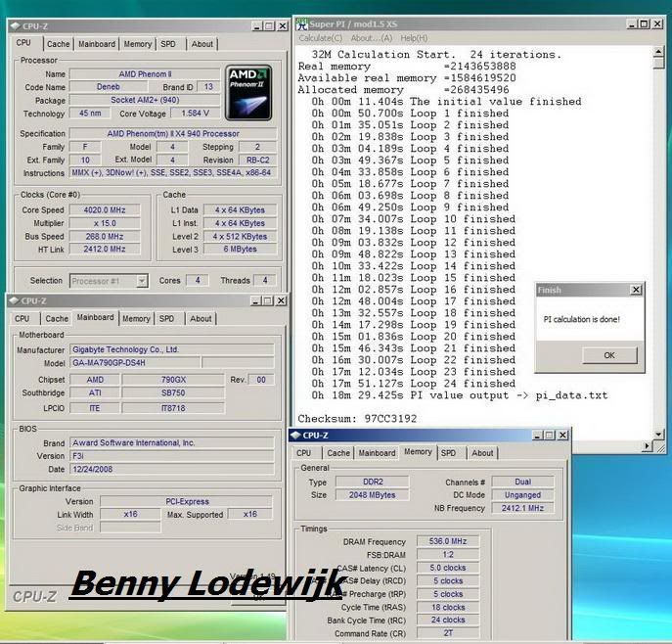
Task: Minimize the Super PI window
Action: (x=633, y=24)
